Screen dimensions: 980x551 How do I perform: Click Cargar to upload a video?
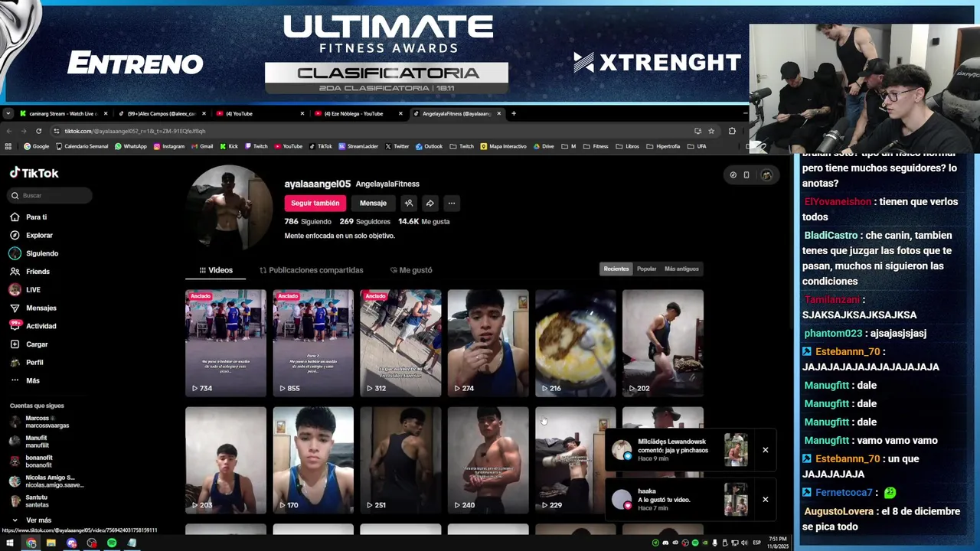pyautogui.click(x=37, y=344)
